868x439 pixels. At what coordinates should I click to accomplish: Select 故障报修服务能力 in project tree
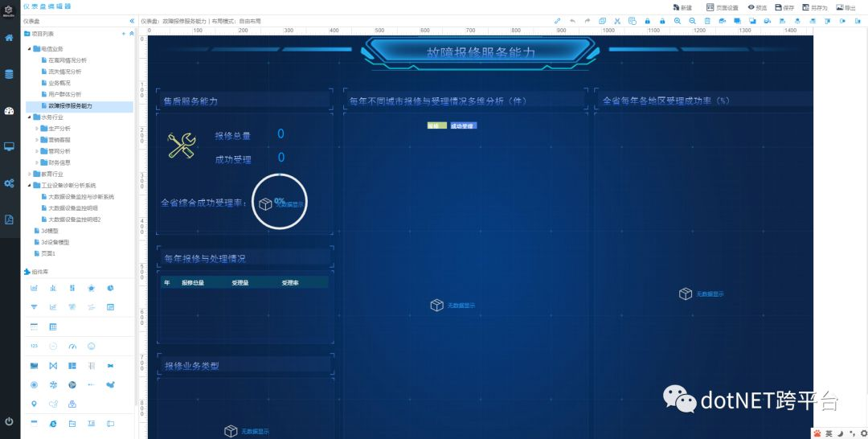point(70,106)
